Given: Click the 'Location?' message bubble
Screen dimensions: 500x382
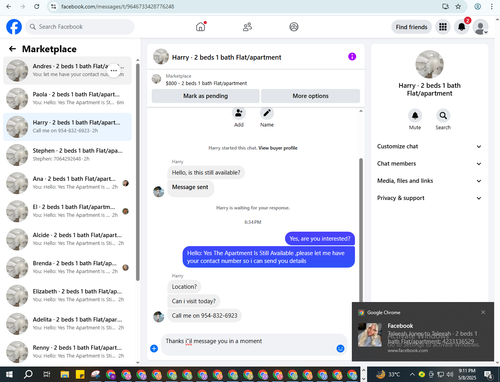Looking at the screenshot, I should click(184, 287).
